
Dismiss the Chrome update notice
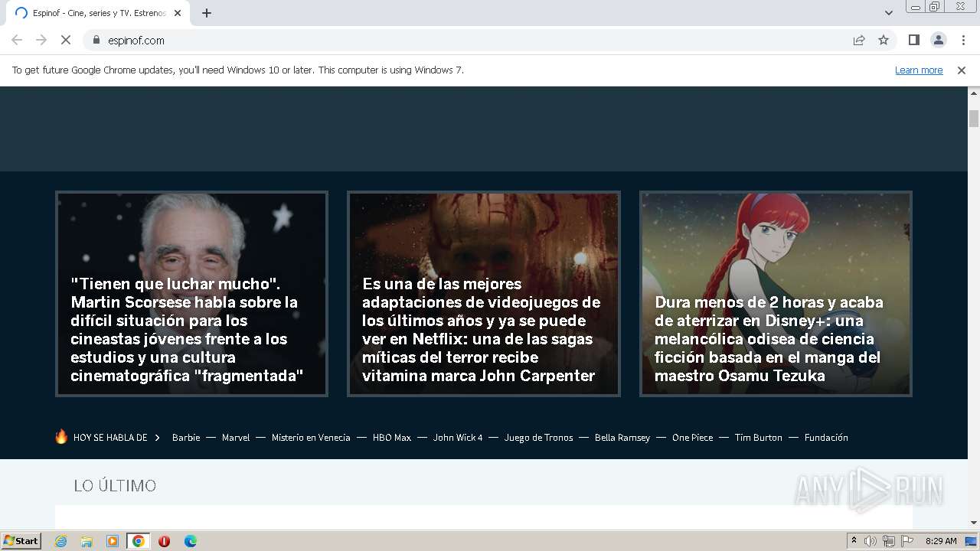962,70
